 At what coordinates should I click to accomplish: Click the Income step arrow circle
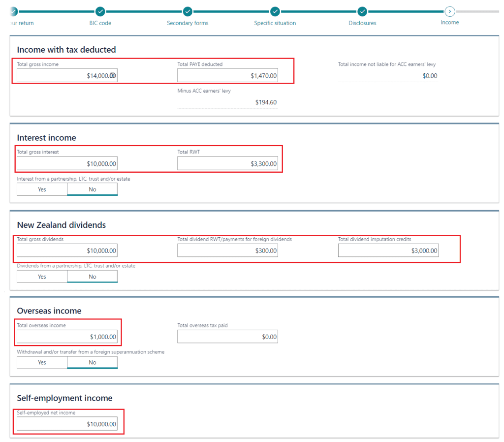click(x=450, y=12)
